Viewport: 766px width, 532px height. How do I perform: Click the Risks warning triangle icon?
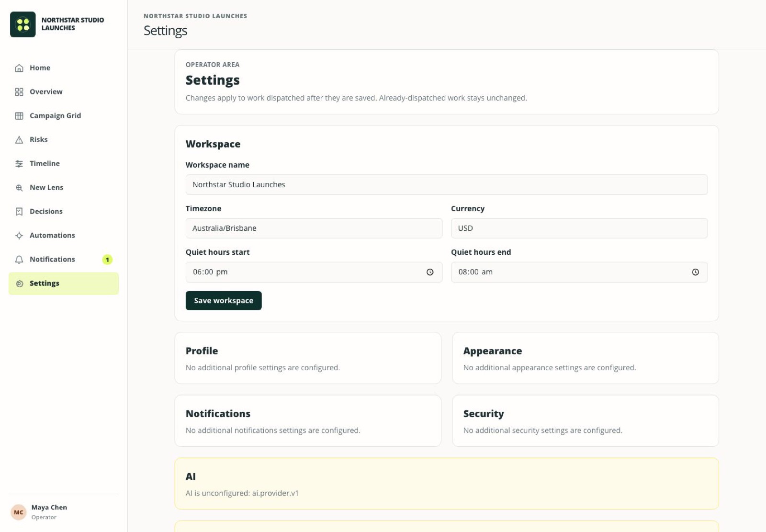point(19,140)
